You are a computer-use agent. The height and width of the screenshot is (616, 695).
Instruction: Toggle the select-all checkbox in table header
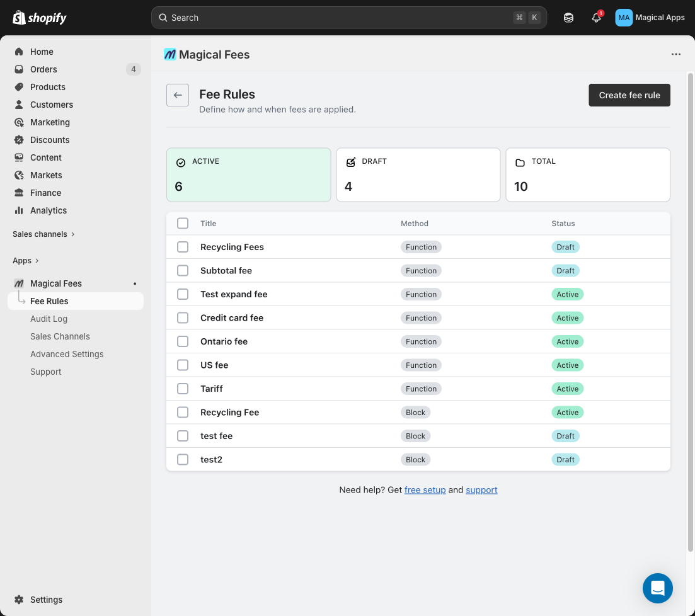pyautogui.click(x=183, y=223)
